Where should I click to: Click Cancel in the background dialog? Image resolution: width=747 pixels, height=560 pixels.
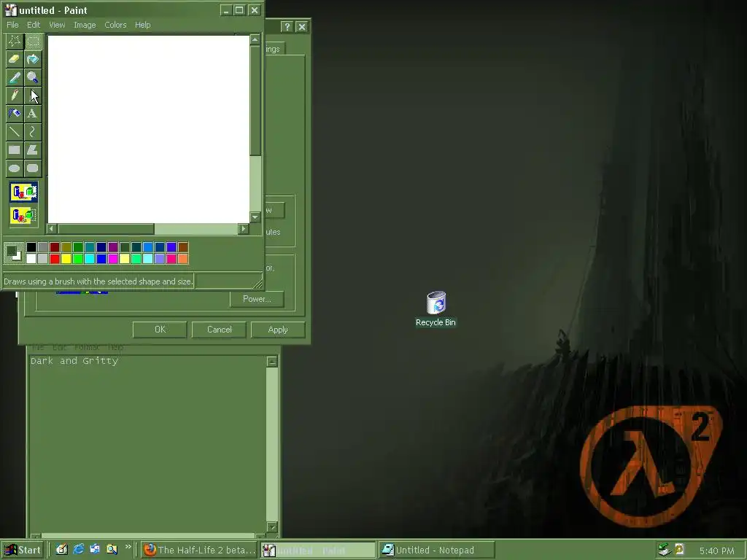(219, 330)
